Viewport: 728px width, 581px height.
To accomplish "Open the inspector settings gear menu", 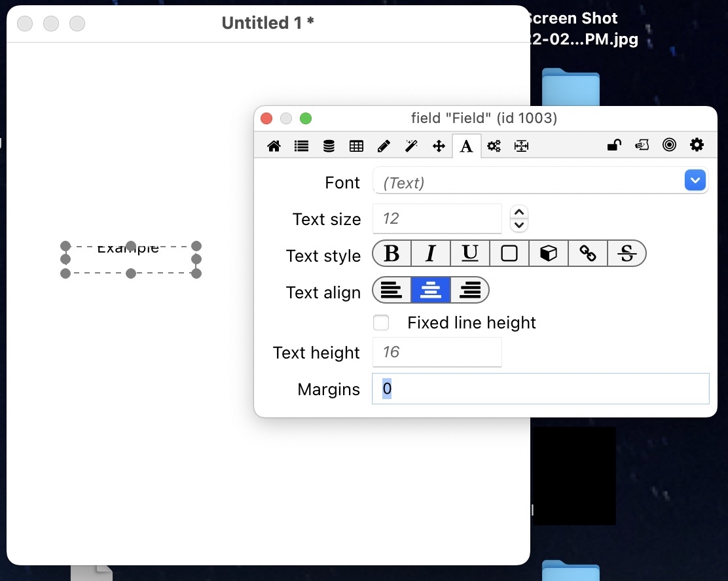I will [697, 145].
